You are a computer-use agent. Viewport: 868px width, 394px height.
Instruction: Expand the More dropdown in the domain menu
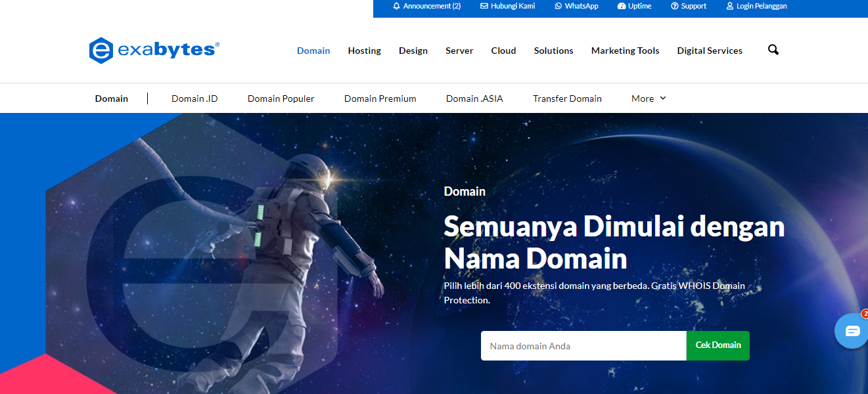pyautogui.click(x=648, y=98)
